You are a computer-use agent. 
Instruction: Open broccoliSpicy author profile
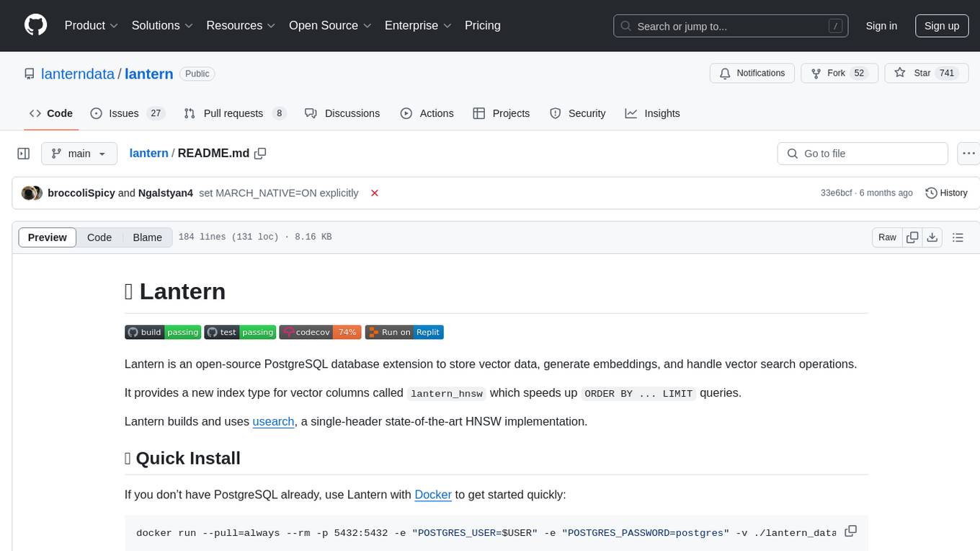click(x=81, y=193)
